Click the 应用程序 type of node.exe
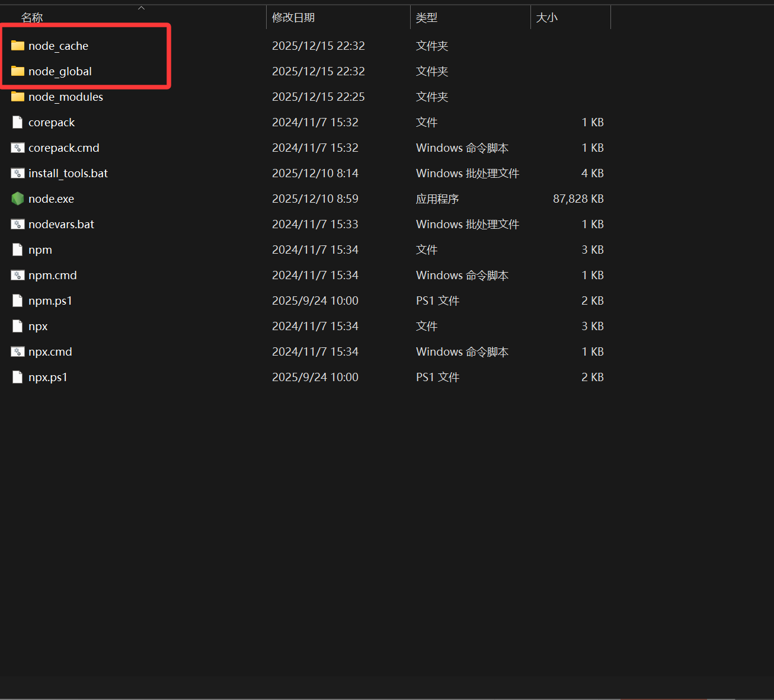The height and width of the screenshot is (700, 774). 437,199
